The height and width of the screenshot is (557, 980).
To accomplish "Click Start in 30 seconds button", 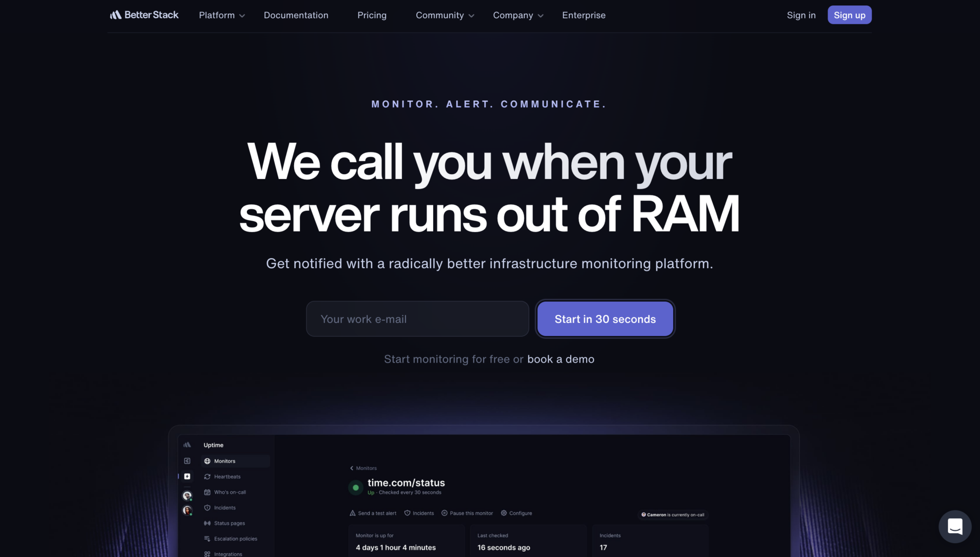I will (605, 319).
